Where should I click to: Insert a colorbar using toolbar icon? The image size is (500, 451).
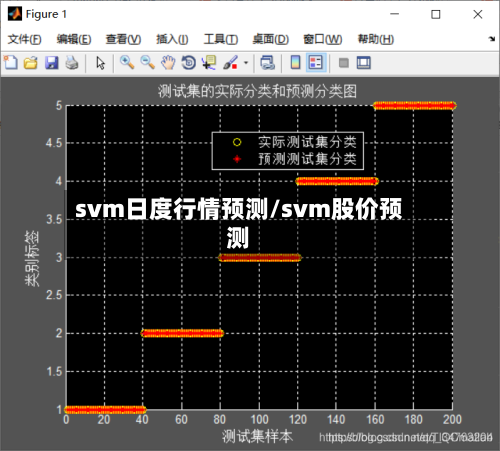(295, 63)
